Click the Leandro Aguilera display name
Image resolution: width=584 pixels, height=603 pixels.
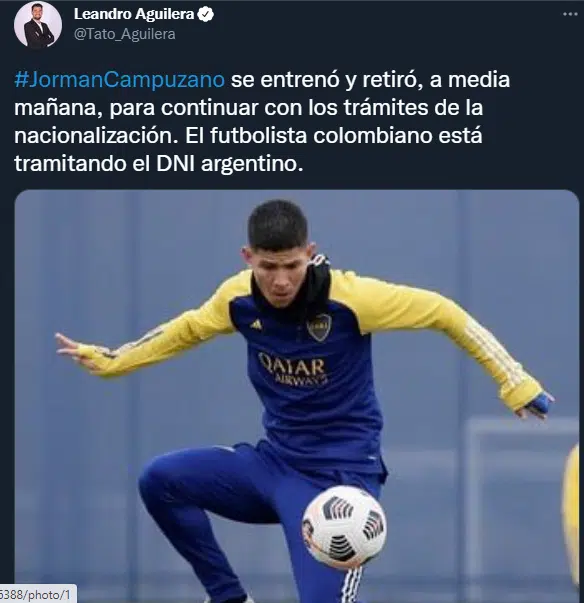pyautogui.click(x=134, y=14)
